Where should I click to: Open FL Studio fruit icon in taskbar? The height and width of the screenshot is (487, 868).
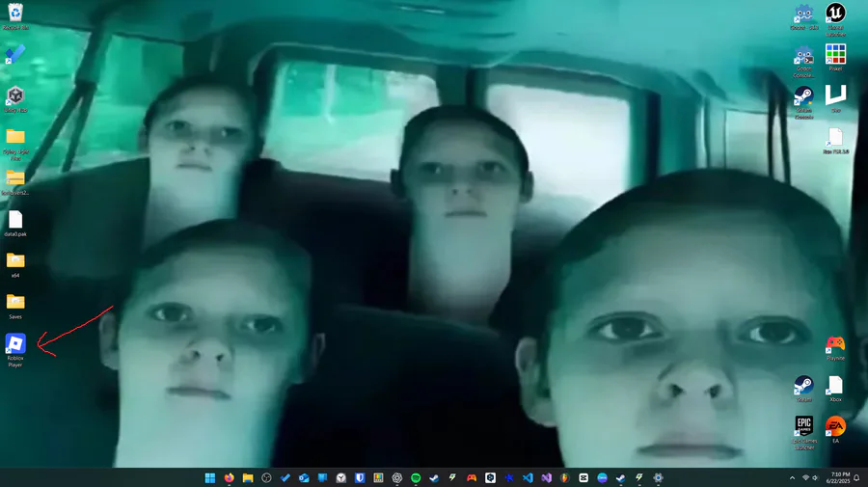pos(564,477)
